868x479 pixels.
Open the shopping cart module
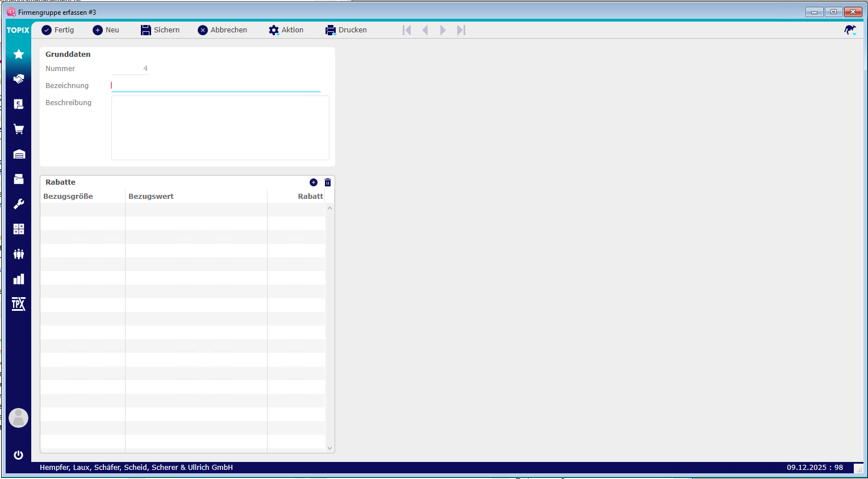(x=19, y=129)
